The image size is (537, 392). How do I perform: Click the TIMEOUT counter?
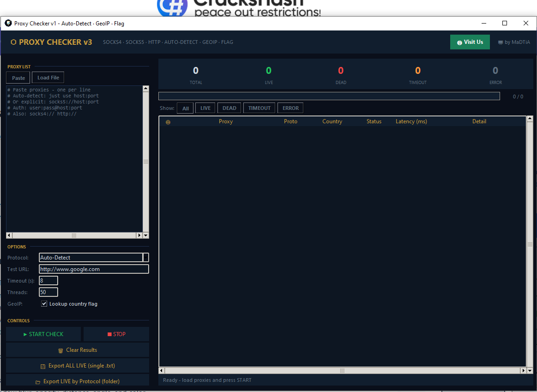pos(417,75)
